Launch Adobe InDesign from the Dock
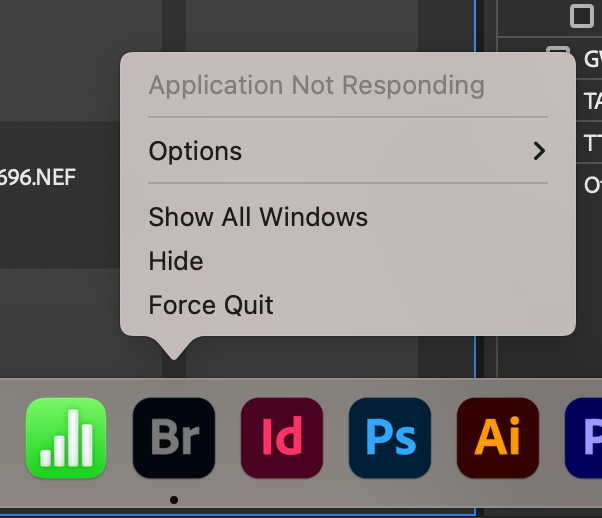Screen dimensions: 602x518 [282, 438]
